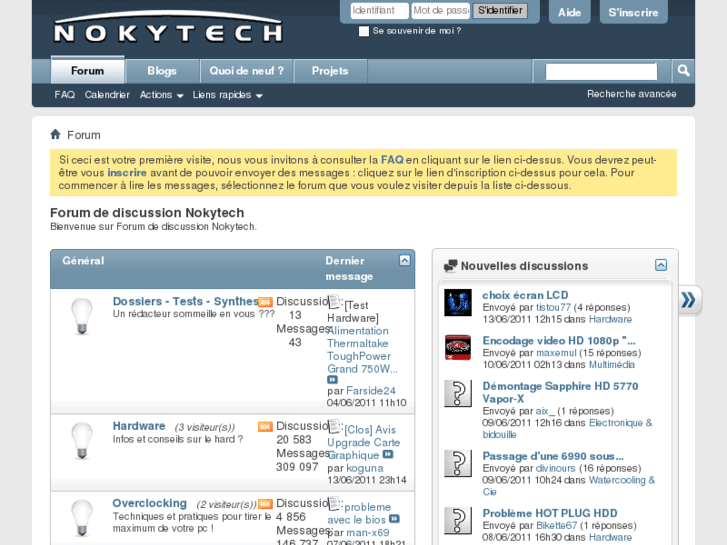This screenshot has height=545, width=727.
Task: Click the home icon in breadcrumb
Action: coord(56,134)
